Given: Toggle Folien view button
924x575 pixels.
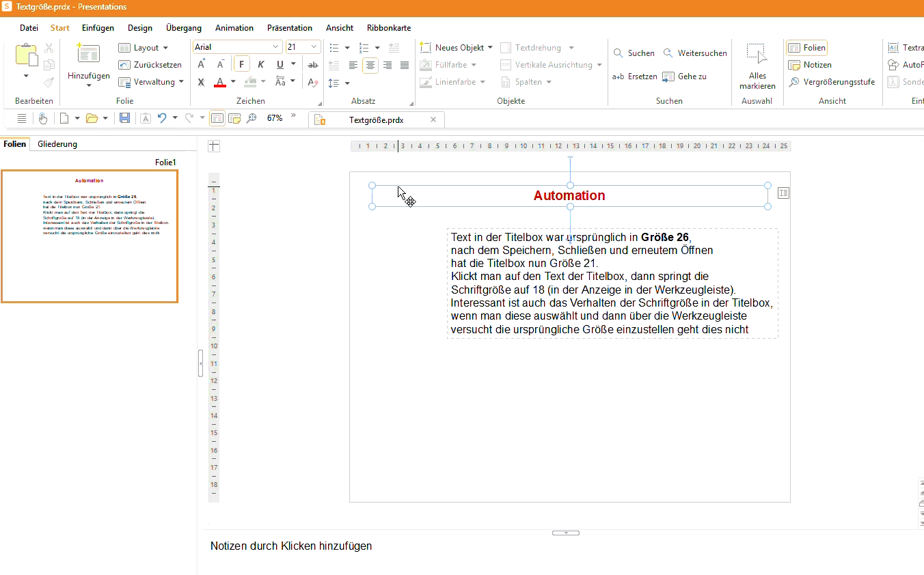Looking at the screenshot, I should 806,48.
